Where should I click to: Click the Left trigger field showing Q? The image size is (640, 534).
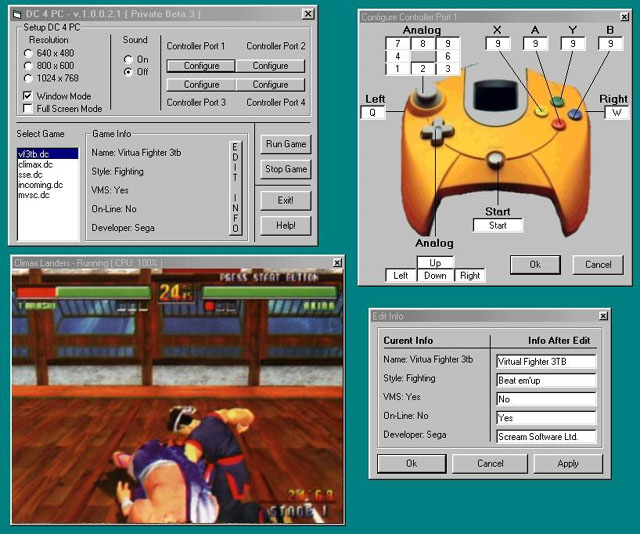pyautogui.click(x=373, y=113)
